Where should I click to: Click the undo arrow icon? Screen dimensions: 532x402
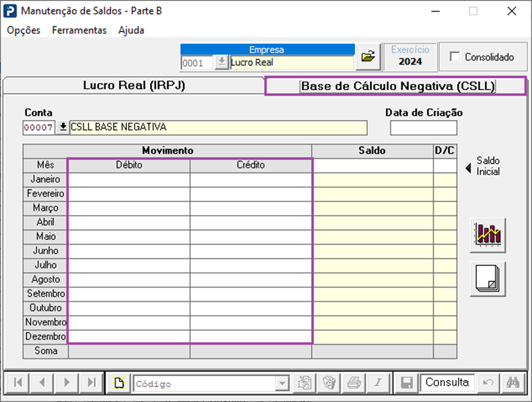coord(488,383)
